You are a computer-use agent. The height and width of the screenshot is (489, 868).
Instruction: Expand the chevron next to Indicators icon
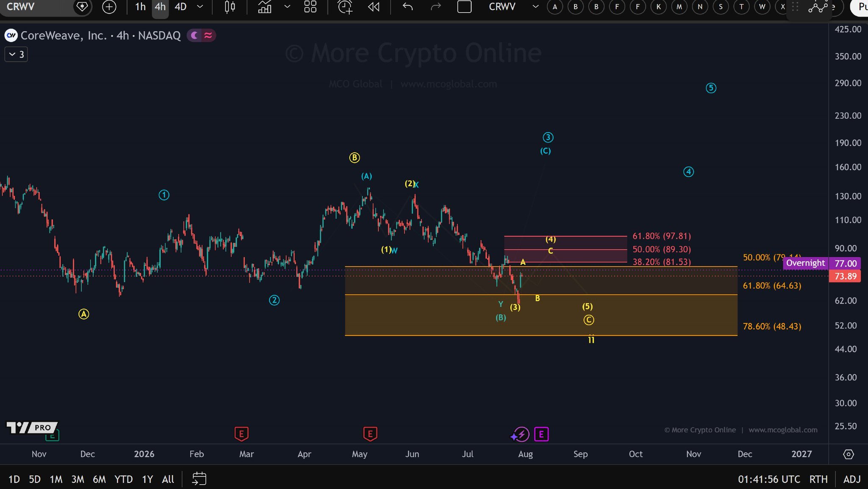point(287,7)
